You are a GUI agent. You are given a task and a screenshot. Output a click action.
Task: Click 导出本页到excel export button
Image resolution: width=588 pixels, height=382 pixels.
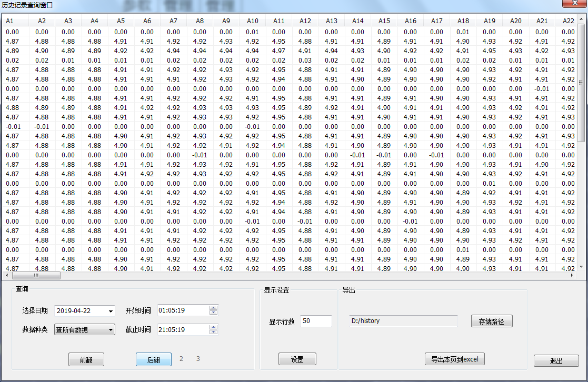(454, 359)
